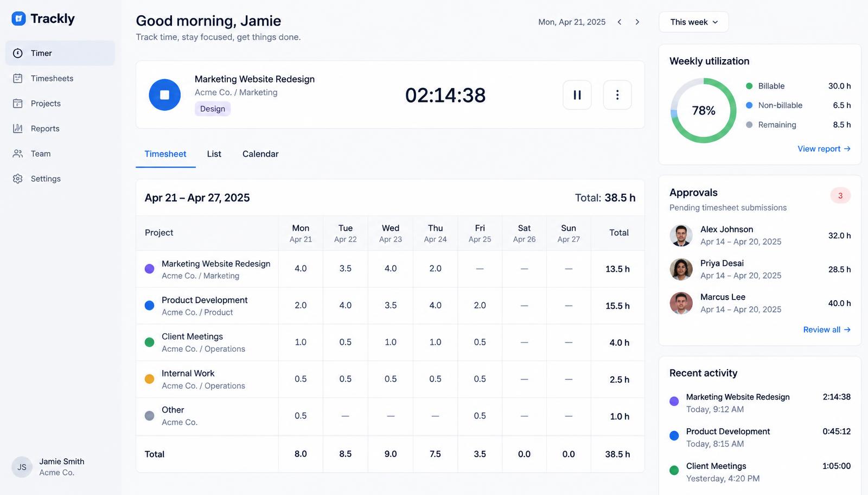Switch to the Calendar tab
The height and width of the screenshot is (495, 868).
tap(260, 154)
